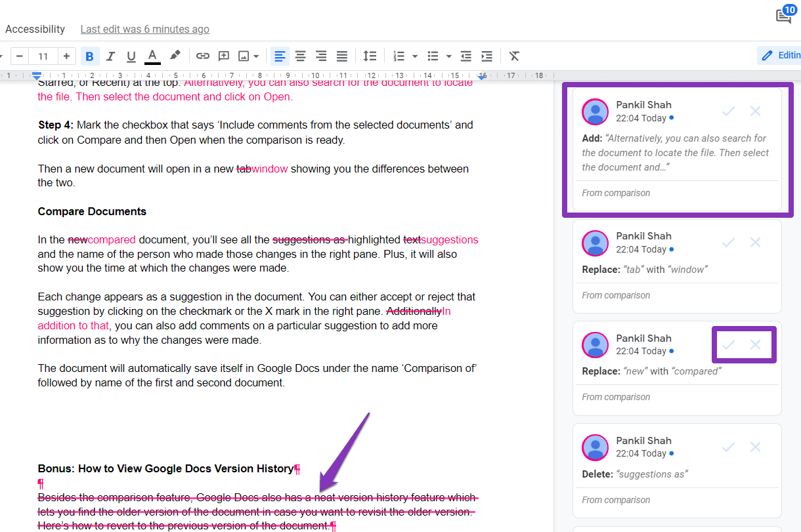The height and width of the screenshot is (532, 801).
Task: Click the Editing mode button
Action: click(x=780, y=56)
